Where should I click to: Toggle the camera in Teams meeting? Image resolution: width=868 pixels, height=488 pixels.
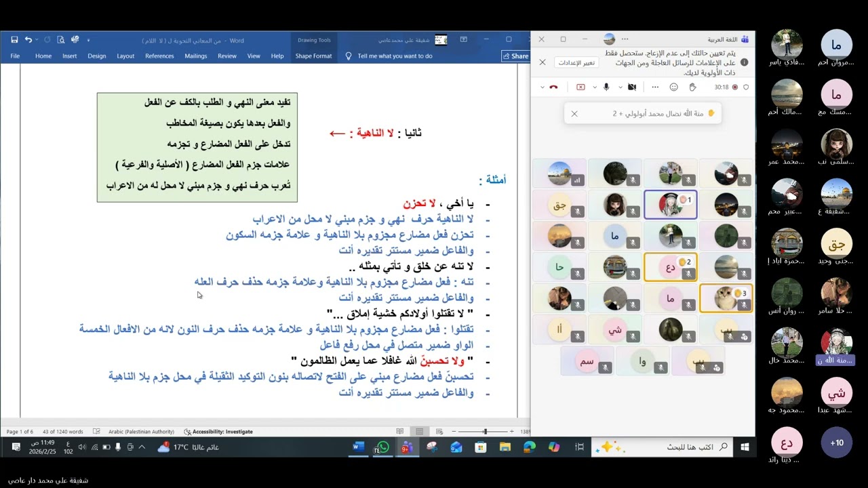[x=632, y=87]
